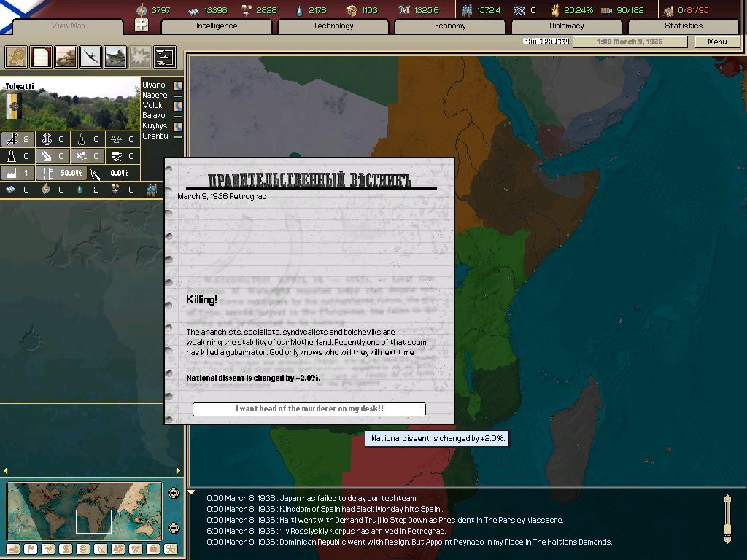
Task: Select partisan map mode icon
Action: 101,549
